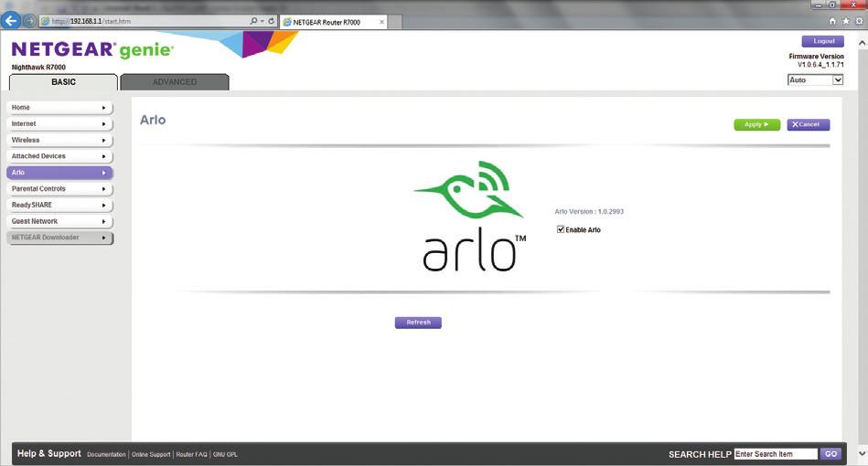Expand arrow on Attached Devices item
Screen dimensions: 868x466
pyautogui.click(x=103, y=156)
